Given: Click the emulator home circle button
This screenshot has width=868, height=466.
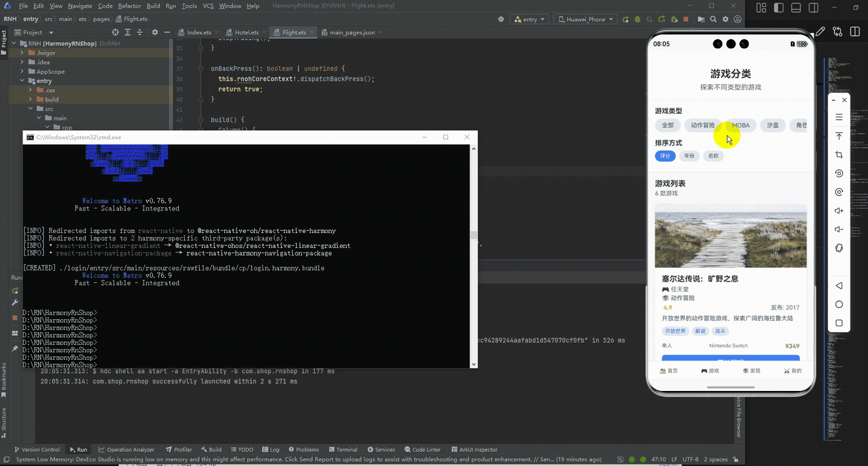Looking at the screenshot, I should [x=839, y=304].
